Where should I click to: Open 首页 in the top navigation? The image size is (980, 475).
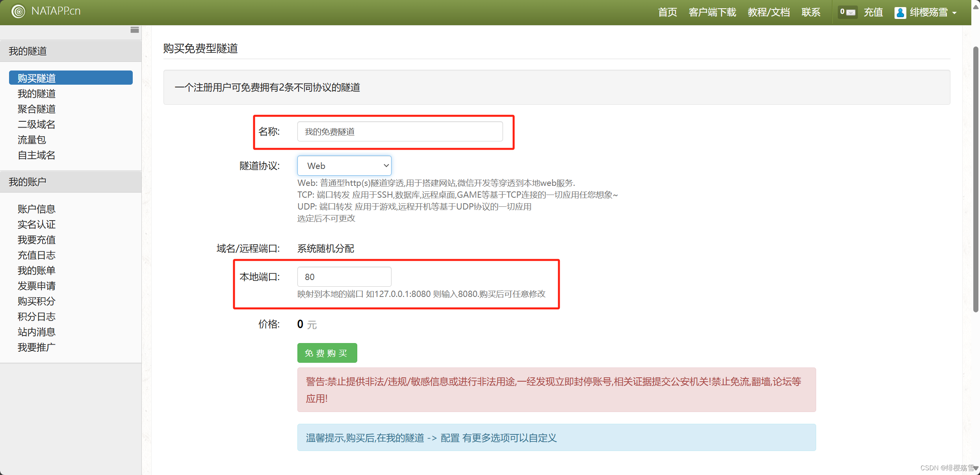(667, 12)
